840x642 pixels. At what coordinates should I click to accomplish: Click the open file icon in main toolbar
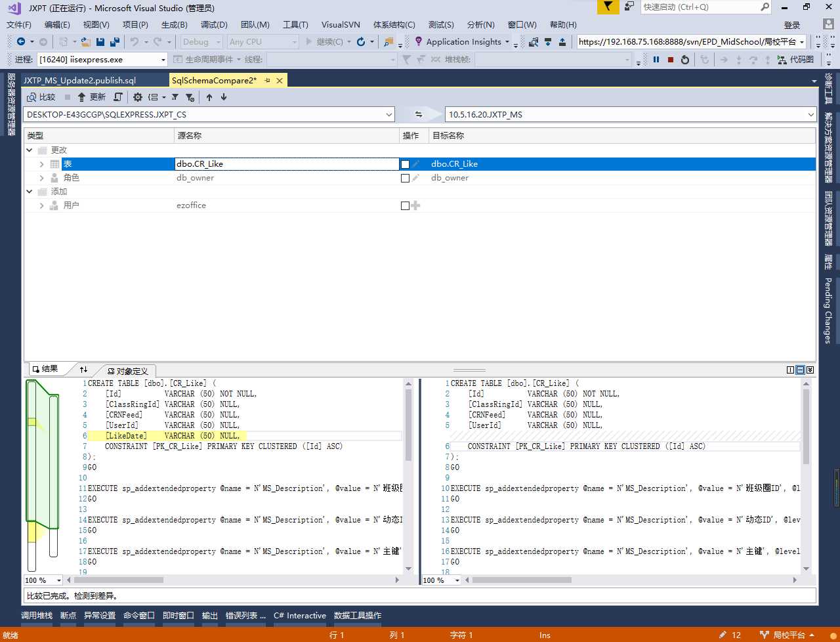pyautogui.click(x=85, y=41)
